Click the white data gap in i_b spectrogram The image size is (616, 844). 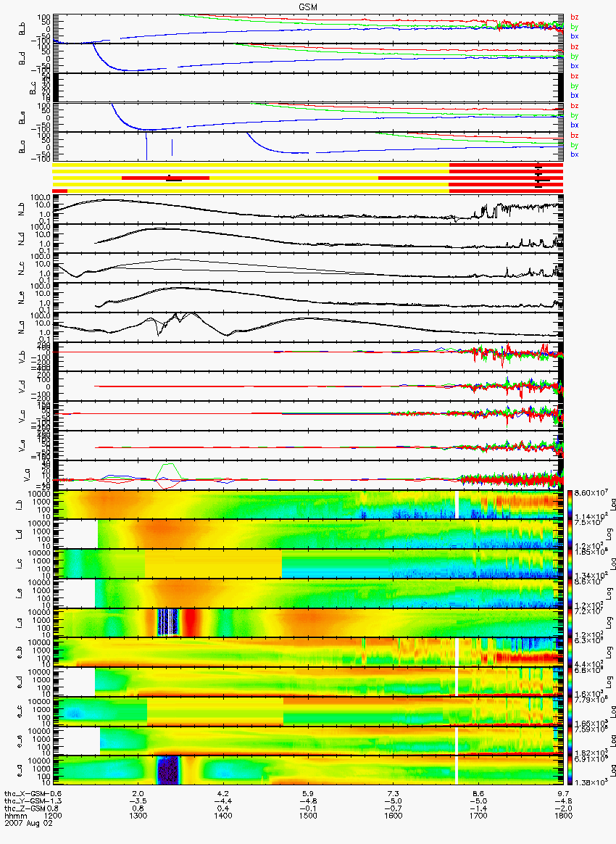point(457,505)
